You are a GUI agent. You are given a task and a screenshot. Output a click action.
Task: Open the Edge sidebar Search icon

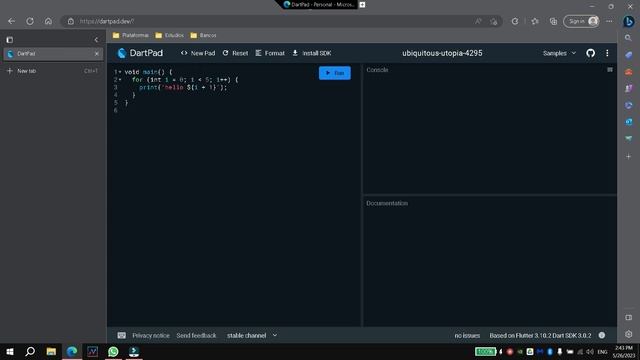pos(629,38)
